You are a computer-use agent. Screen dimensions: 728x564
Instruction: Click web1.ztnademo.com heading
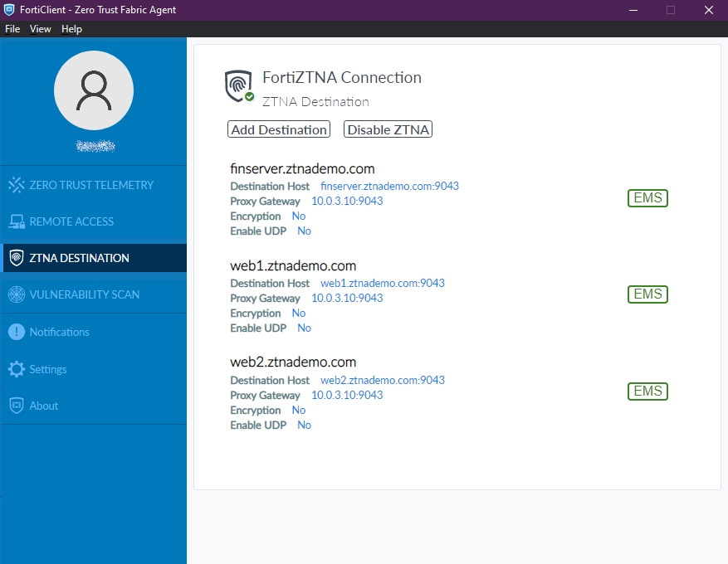coord(293,265)
